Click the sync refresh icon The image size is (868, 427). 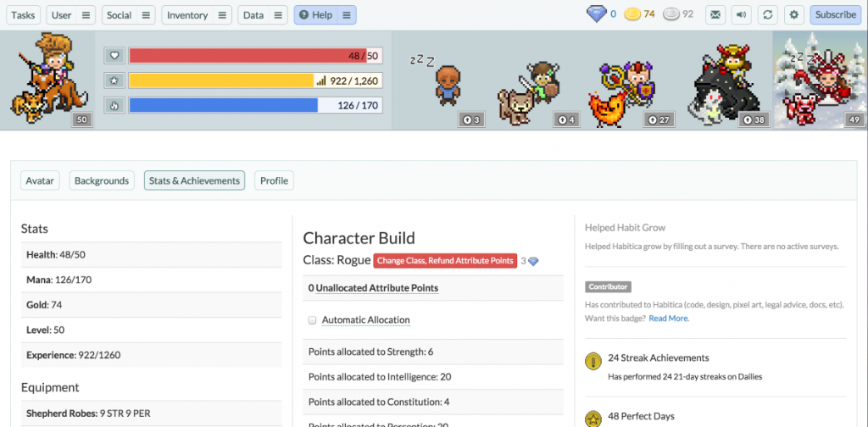[x=767, y=15]
